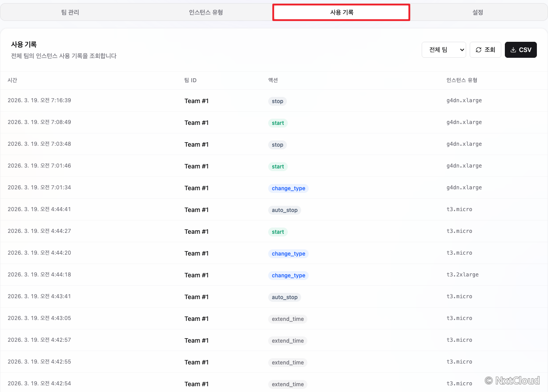Click Team #1 in the 7:03:48 row
548x392 pixels.
pos(197,144)
